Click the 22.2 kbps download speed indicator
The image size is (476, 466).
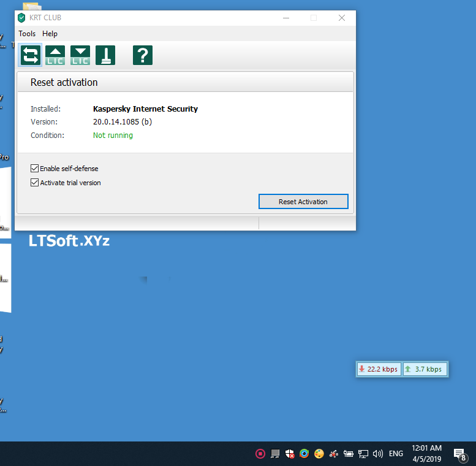(x=379, y=369)
